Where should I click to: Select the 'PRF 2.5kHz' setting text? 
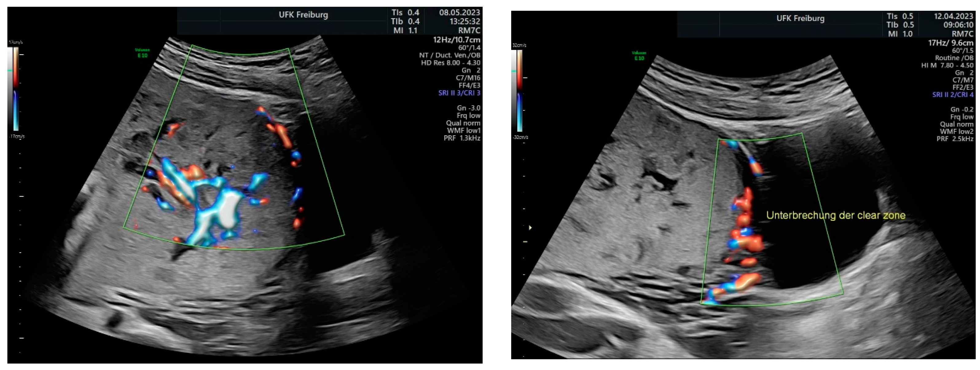[x=955, y=139]
